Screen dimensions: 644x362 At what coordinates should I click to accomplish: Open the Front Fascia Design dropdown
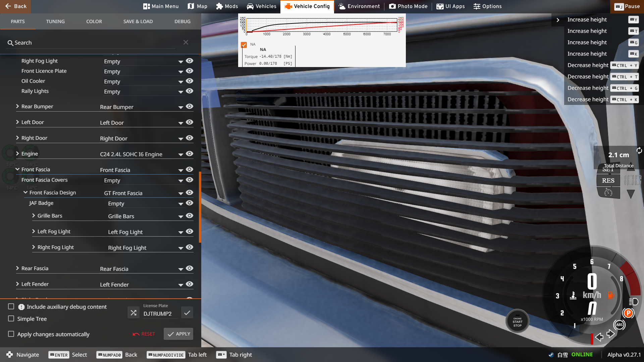[x=180, y=193]
